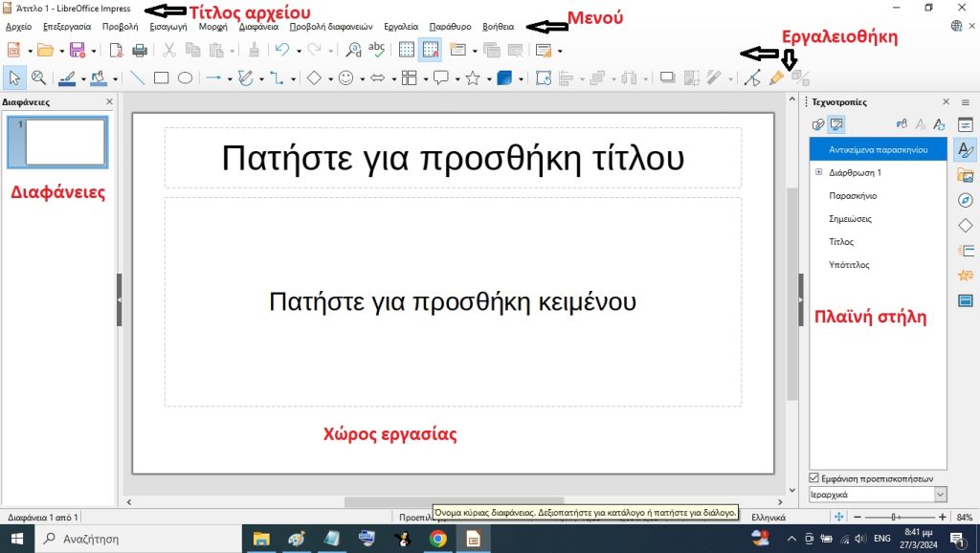This screenshot has width=980, height=553.
Task: Toggle the gluepoints highlighter icon
Action: 777,78
